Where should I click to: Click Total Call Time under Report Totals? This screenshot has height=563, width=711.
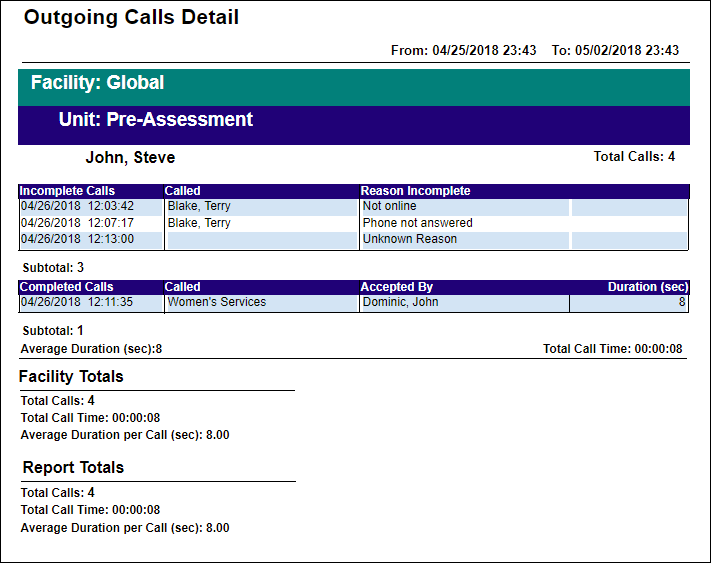click(90, 510)
